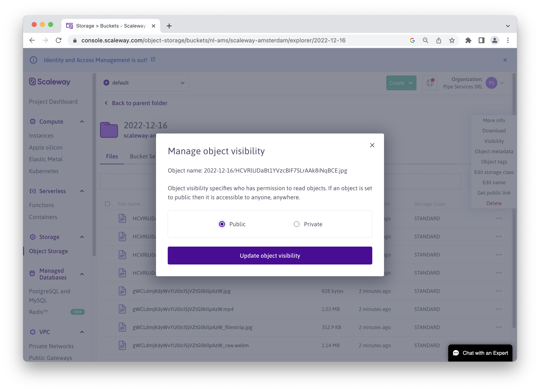This screenshot has width=540, height=392.
Task: Click the notifications bell icon
Action: point(430,83)
